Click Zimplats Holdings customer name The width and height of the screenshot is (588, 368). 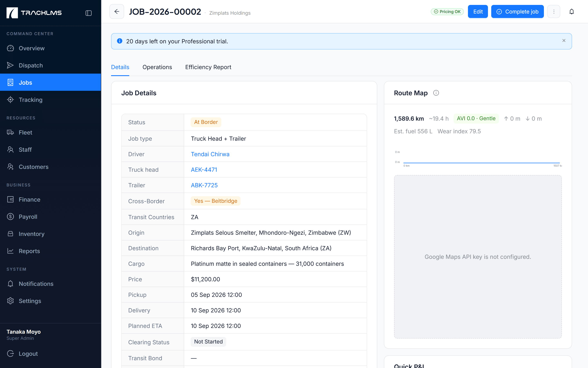pyautogui.click(x=230, y=13)
